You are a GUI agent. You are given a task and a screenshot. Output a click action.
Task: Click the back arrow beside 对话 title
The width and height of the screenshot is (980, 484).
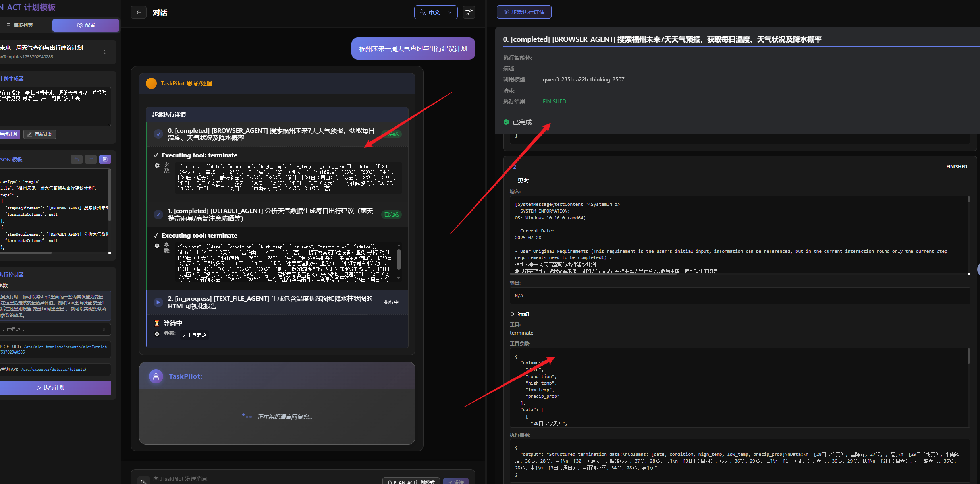tap(138, 12)
